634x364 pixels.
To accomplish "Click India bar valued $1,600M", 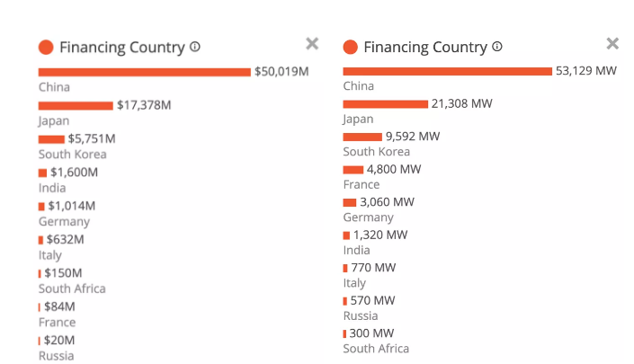I will point(42,173).
